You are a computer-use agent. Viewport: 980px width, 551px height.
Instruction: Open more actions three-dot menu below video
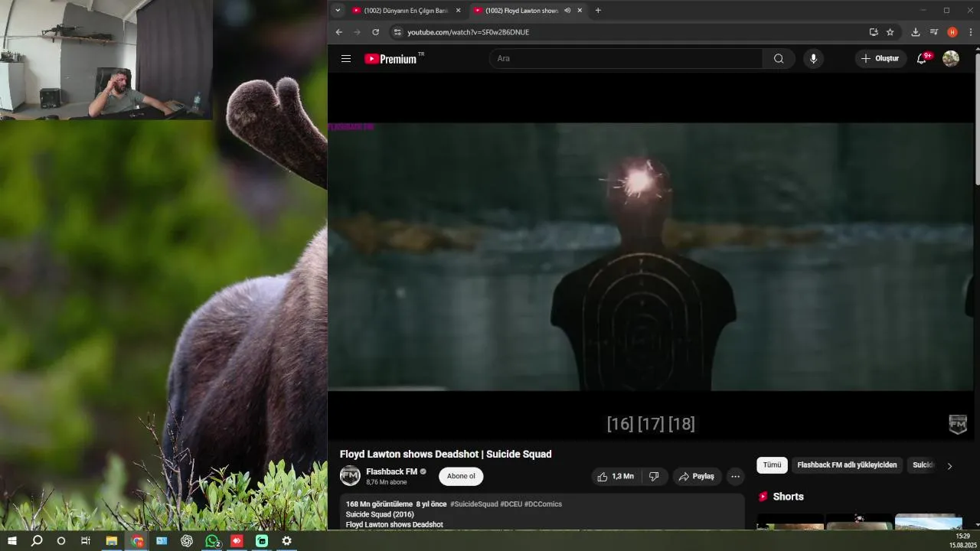(735, 476)
